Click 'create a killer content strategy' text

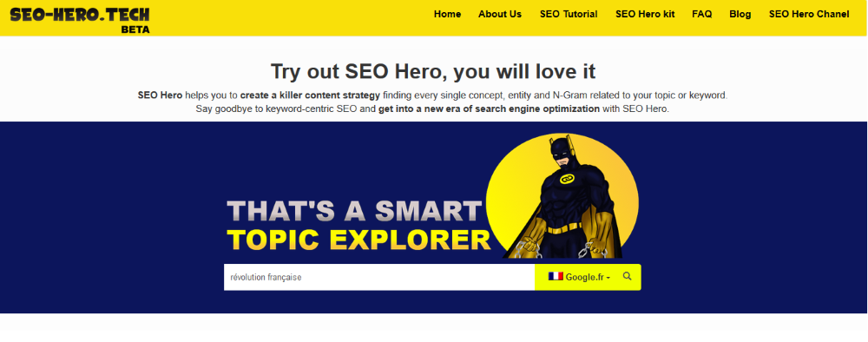[x=310, y=95]
